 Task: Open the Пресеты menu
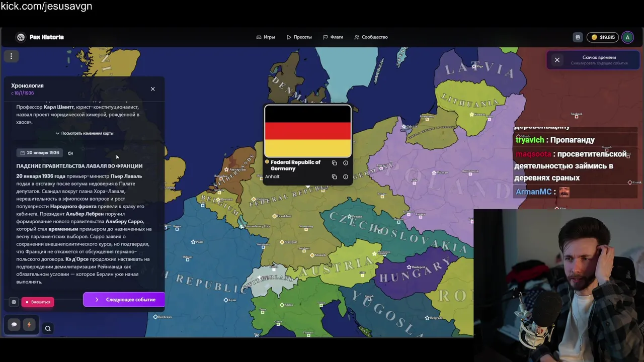pos(299,37)
